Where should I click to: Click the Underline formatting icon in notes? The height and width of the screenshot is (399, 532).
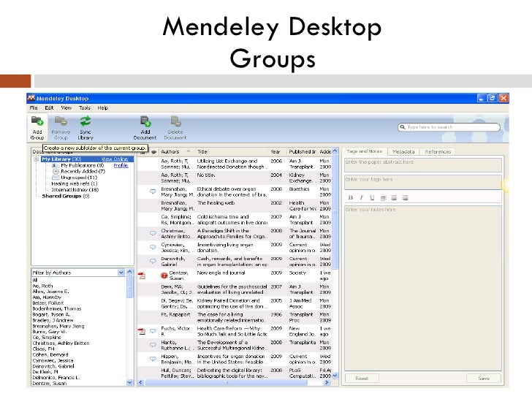tap(372, 197)
